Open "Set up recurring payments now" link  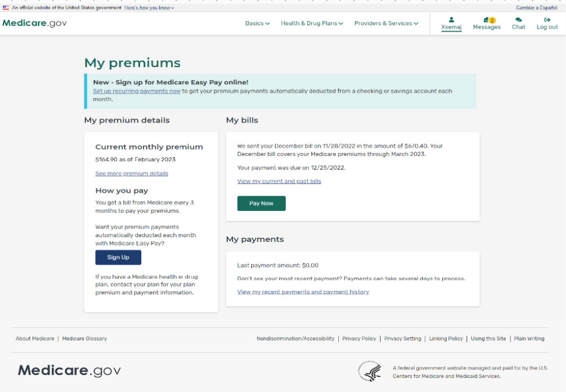pos(137,91)
